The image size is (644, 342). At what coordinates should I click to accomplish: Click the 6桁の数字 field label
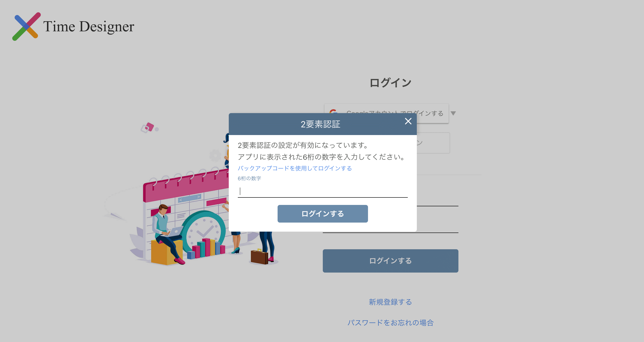(249, 178)
